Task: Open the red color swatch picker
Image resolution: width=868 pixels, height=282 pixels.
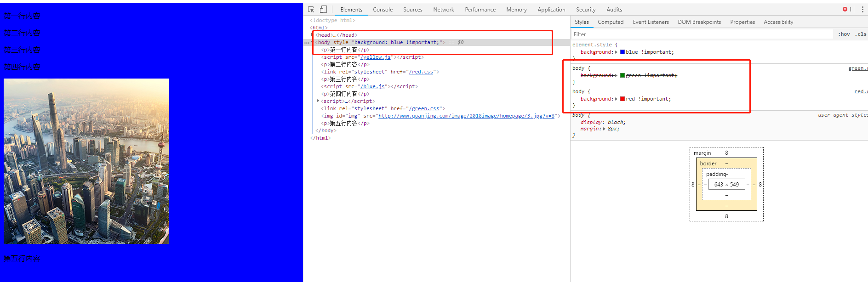Action: [x=622, y=99]
